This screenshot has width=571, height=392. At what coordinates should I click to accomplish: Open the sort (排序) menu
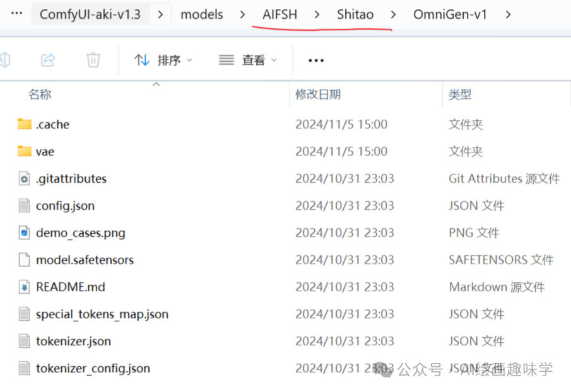(163, 60)
